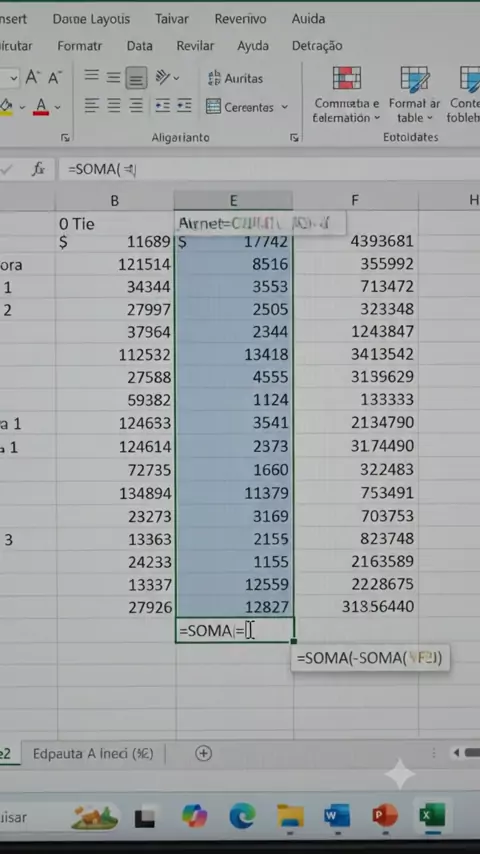Increase font size with larger A icon
The image size is (480, 854).
33,78
